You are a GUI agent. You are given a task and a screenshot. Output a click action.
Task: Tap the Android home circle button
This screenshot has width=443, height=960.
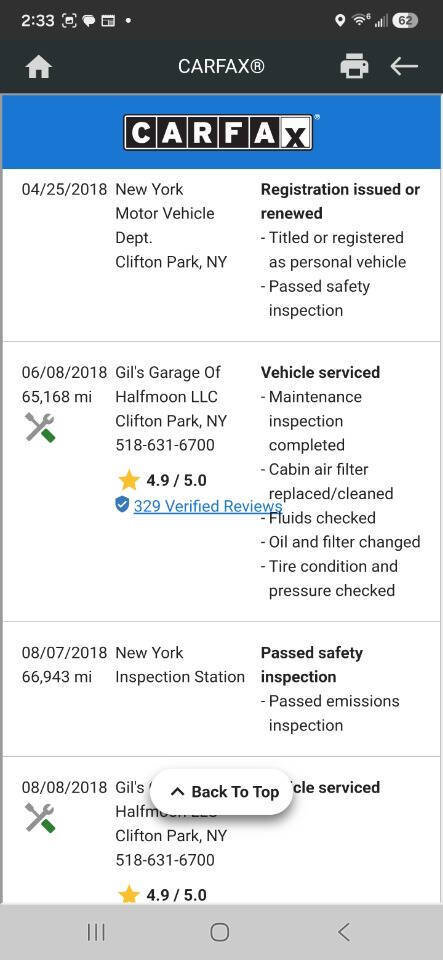tap(220, 932)
